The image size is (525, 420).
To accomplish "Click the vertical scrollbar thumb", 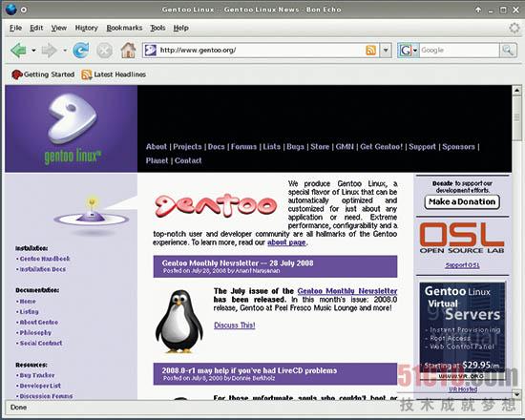I will tap(516, 117).
